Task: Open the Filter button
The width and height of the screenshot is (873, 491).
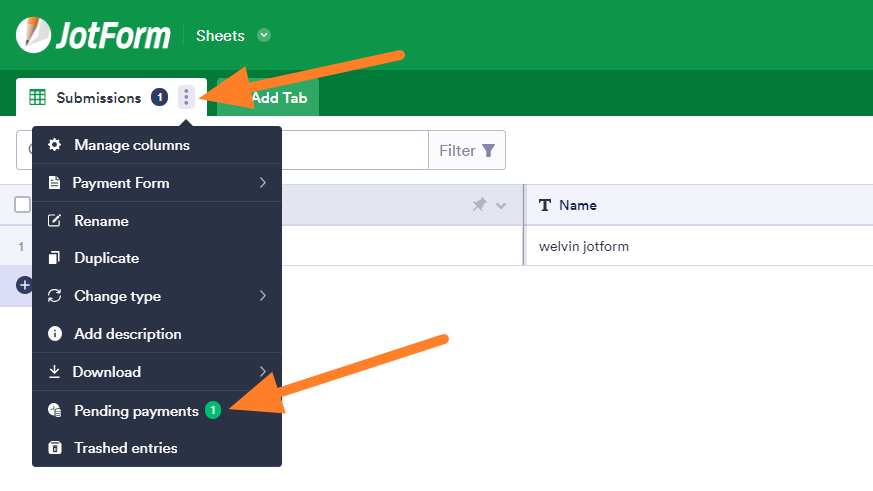Action: [467, 150]
